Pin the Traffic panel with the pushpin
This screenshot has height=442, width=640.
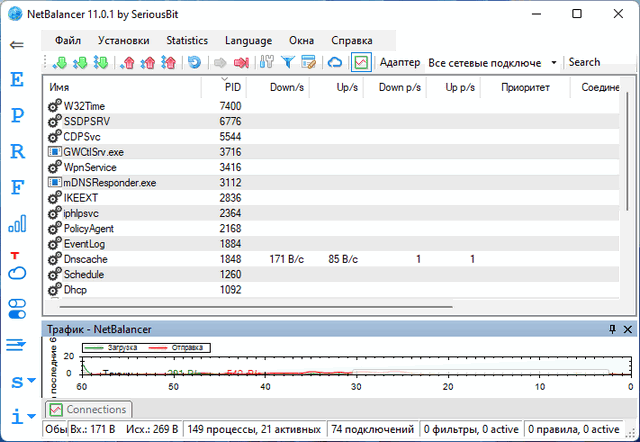click(x=612, y=328)
